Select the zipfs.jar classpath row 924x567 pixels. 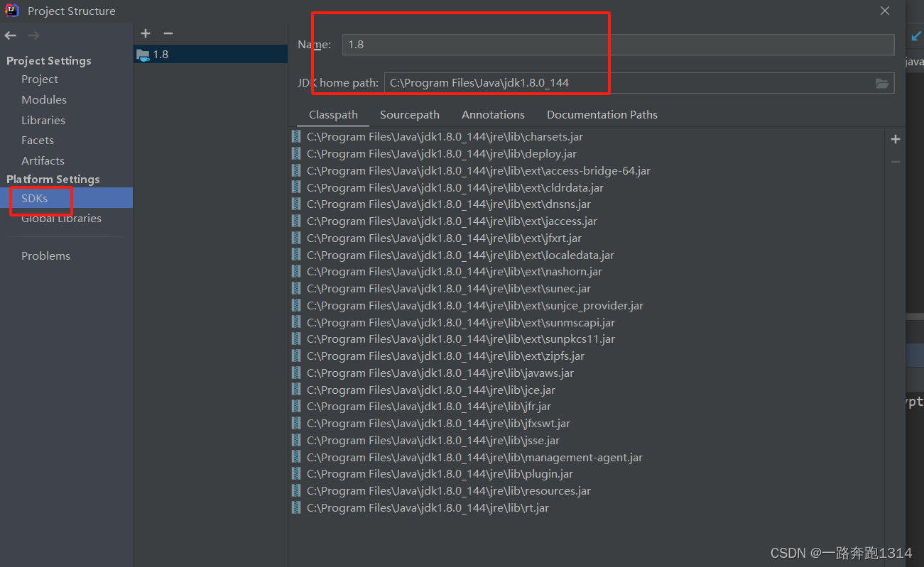(x=586, y=356)
